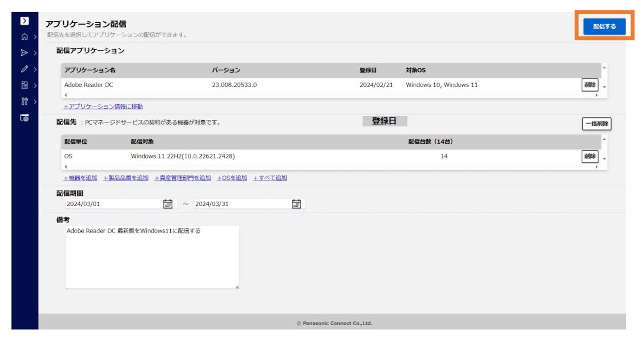Viewport: 644px width, 341px height.
Task: Click the resize grip of the 備考 text area
Action: click(237, 287)
